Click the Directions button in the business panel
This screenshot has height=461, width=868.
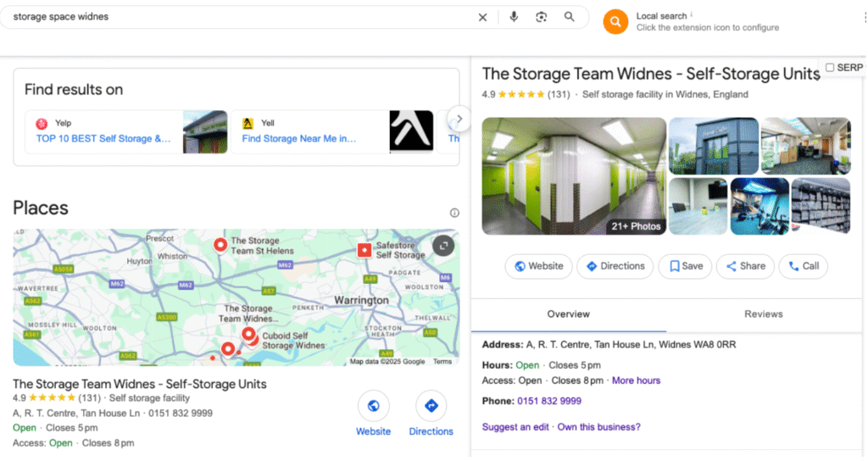(615, 266)
